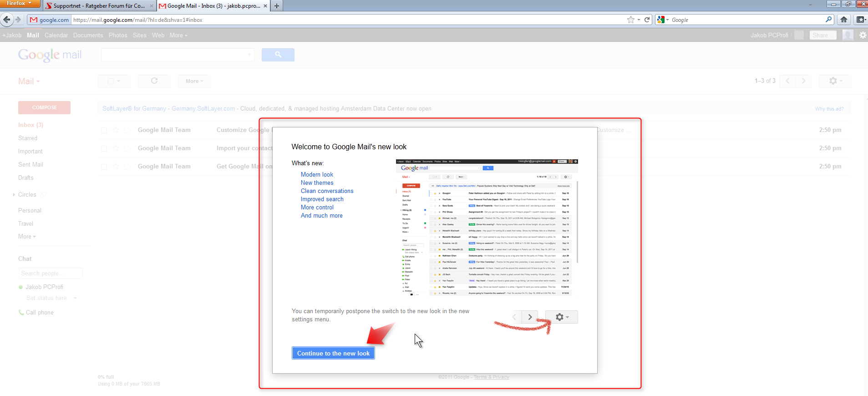
Task: Open Calendar in the Google bar
Action: click(x=56, y=35)
